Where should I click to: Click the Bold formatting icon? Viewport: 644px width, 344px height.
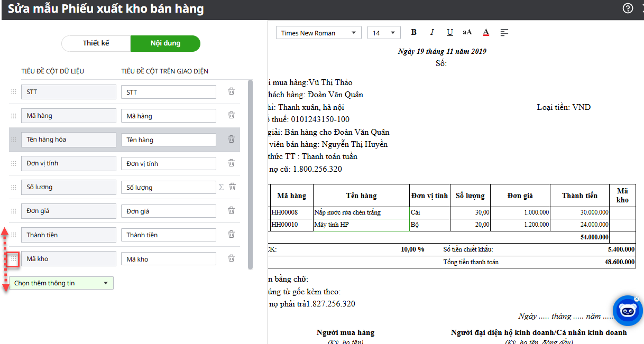click(414, 33)
